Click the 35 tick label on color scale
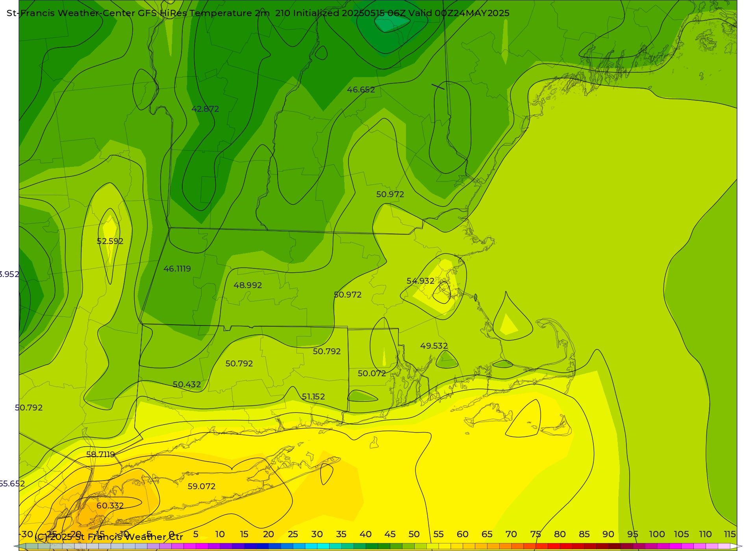The image size is (756, 551). tap(341, 534)
